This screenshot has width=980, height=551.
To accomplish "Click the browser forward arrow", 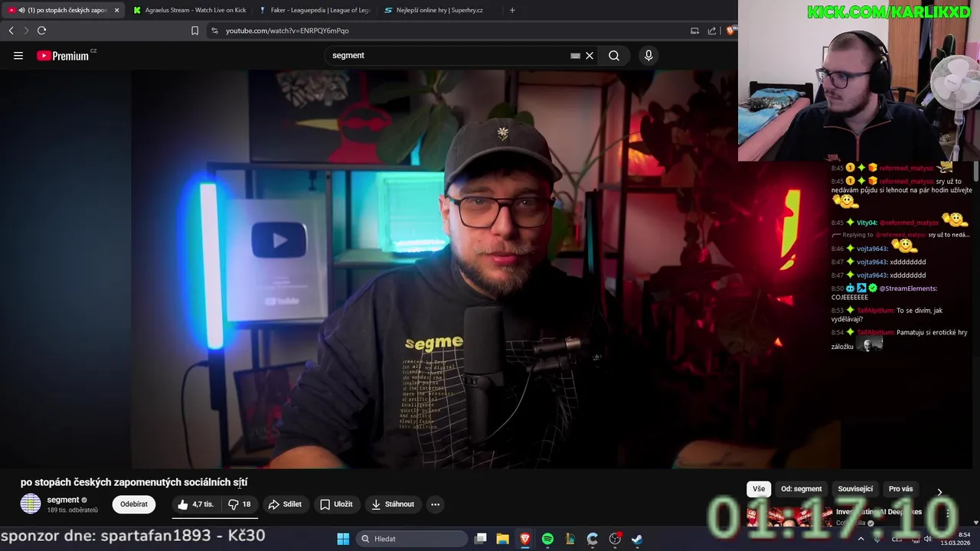I will pos(25,31).
